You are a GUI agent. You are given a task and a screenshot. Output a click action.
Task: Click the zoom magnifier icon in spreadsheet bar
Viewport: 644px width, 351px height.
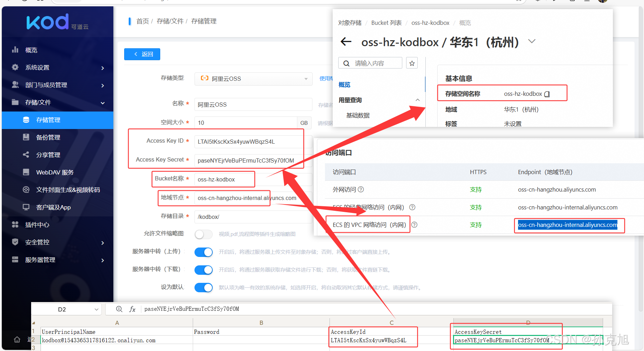coord(119,309)
